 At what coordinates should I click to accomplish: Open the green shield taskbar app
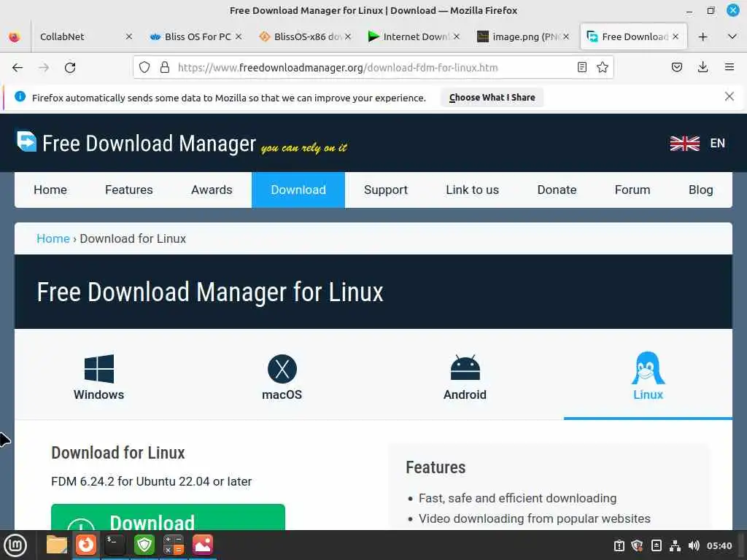(144, 545)
